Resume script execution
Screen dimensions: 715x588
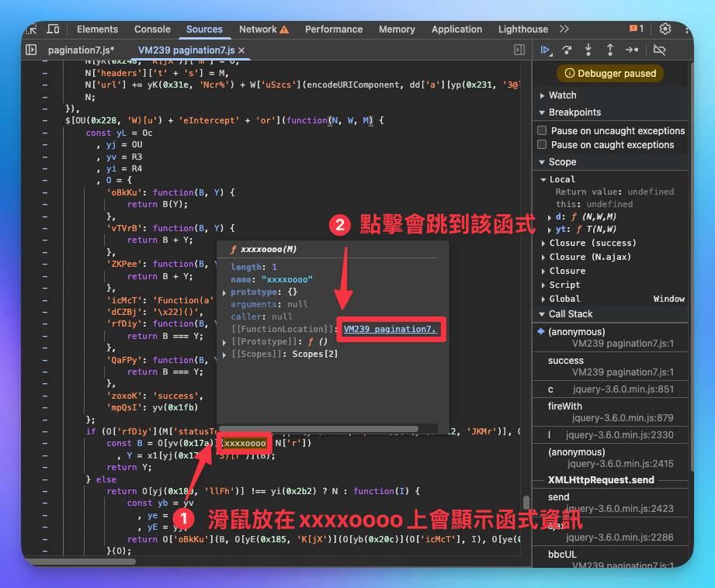pyautogui.click(x=545, y=50)
